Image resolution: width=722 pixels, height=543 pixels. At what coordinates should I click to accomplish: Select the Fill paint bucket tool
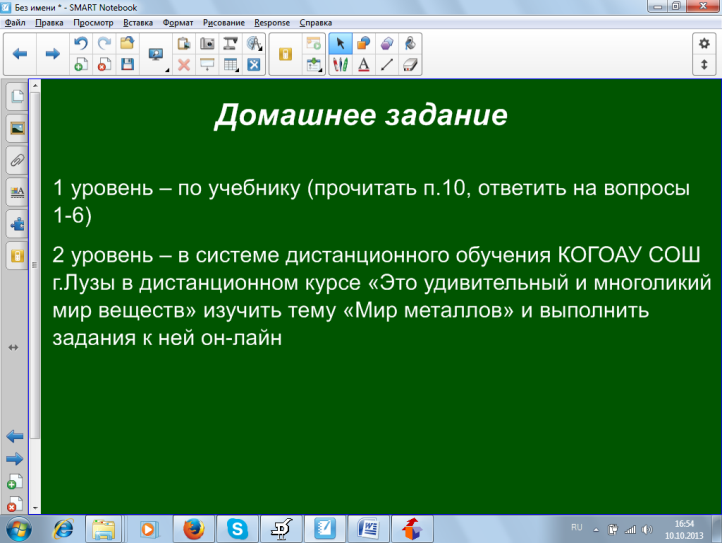[410, 44]
